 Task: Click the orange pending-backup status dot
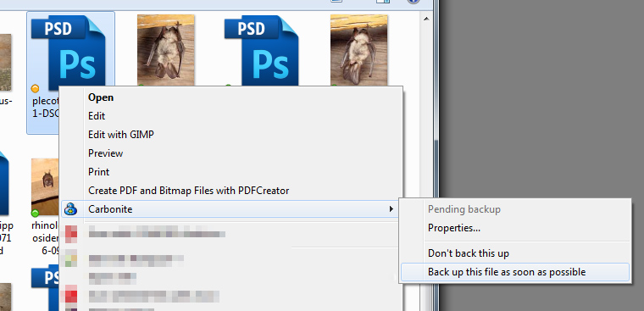(x=36, y=88)
